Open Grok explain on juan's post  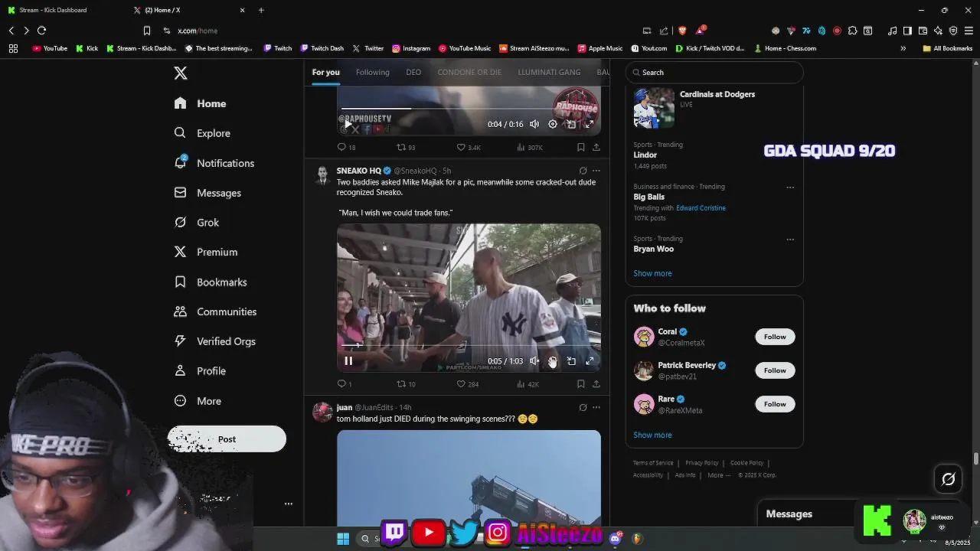583,407
